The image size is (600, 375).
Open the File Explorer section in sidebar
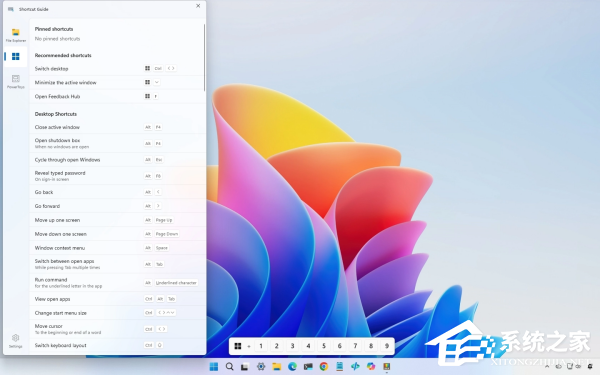pos(16,35)
